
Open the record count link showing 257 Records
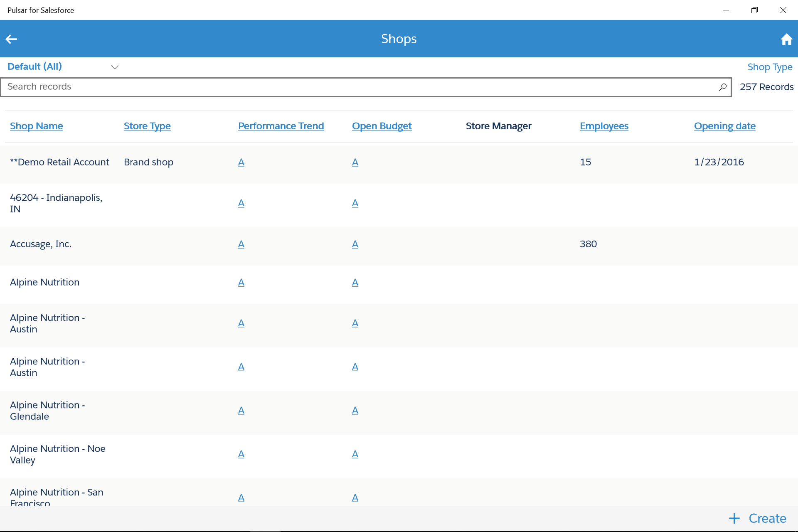coord(767,87)
